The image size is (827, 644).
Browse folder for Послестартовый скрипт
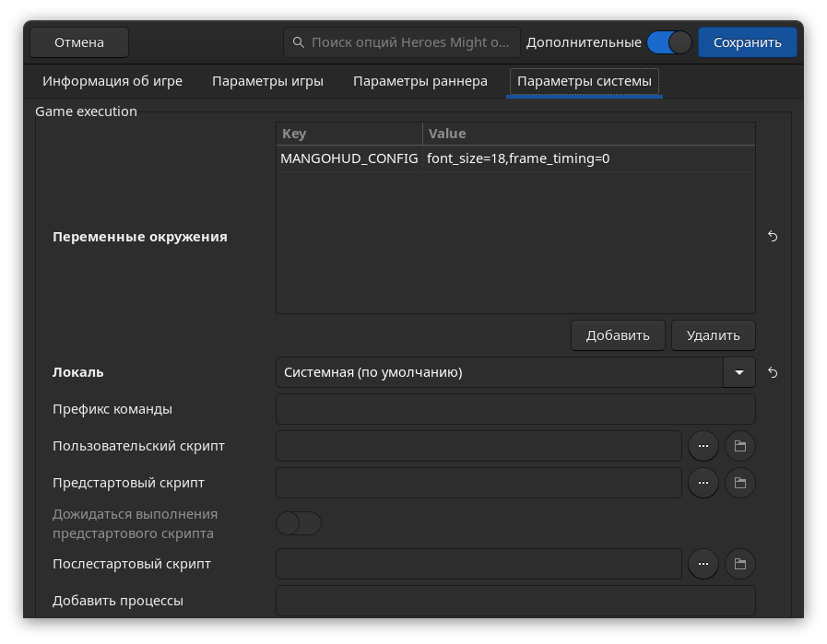740,564
